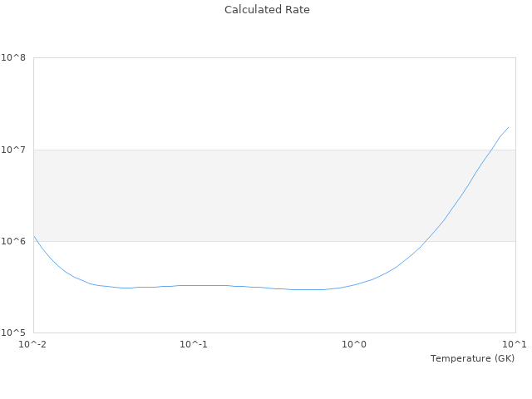
Task: Select the 10^7 y-axis tick label
Action: pos(13,150)
